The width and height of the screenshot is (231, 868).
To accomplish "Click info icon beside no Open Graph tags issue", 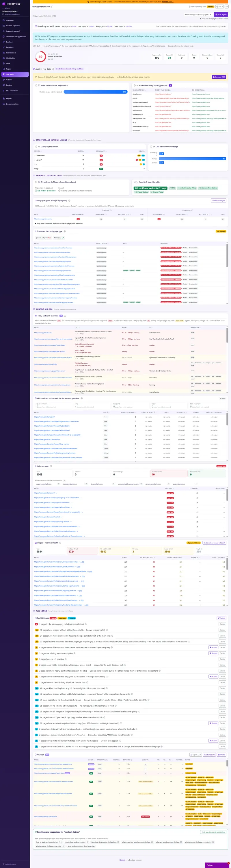I will [104, 717].
